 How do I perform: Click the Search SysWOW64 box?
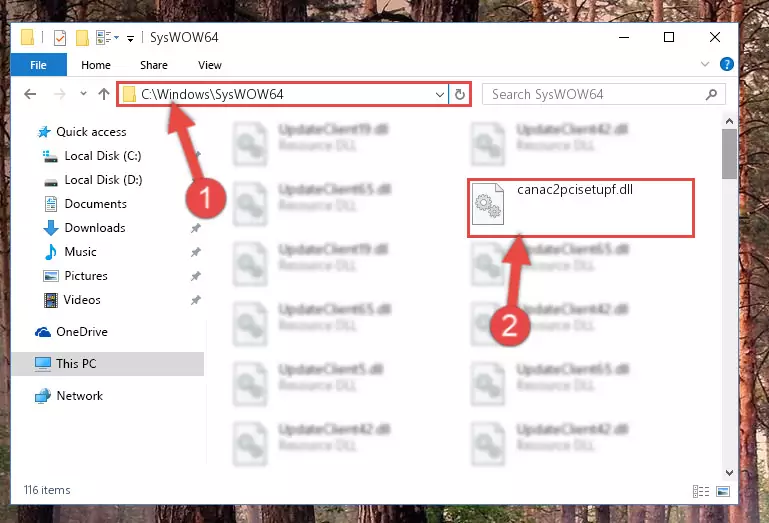(603, 94)
